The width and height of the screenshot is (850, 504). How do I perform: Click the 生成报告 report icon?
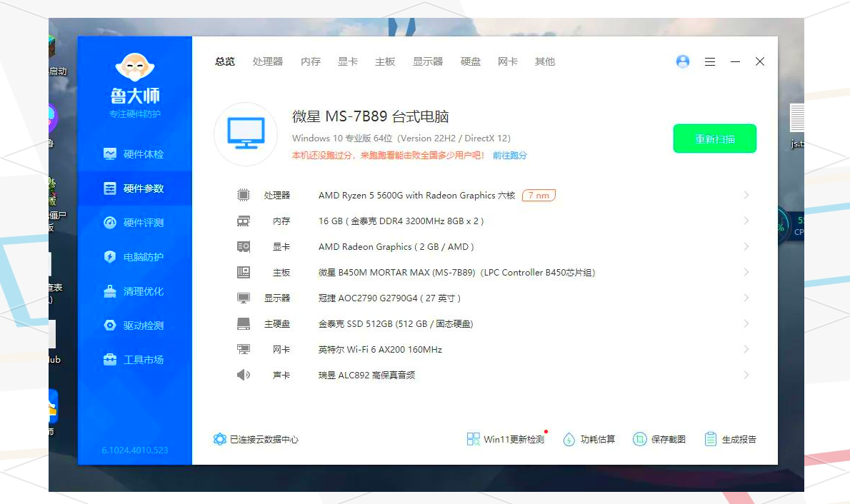pos(711,439)
